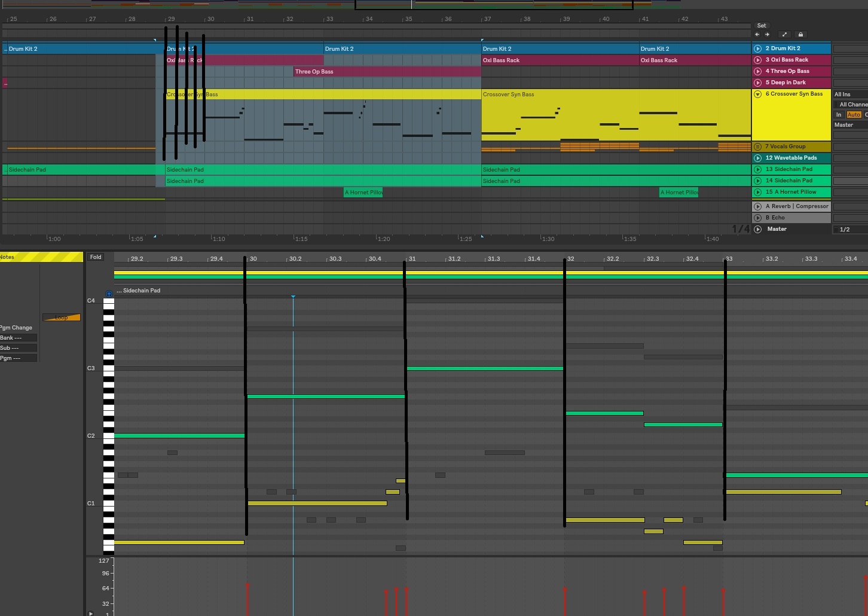Jump to next locator arrow
The height and width of the screenshot is (616, 868).
[x=767, y=35]
